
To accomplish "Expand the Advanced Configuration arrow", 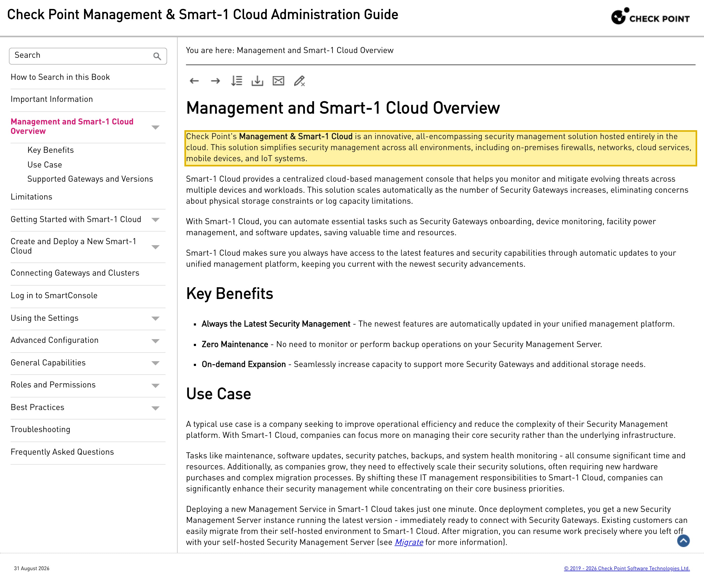I will pos(155,341).
